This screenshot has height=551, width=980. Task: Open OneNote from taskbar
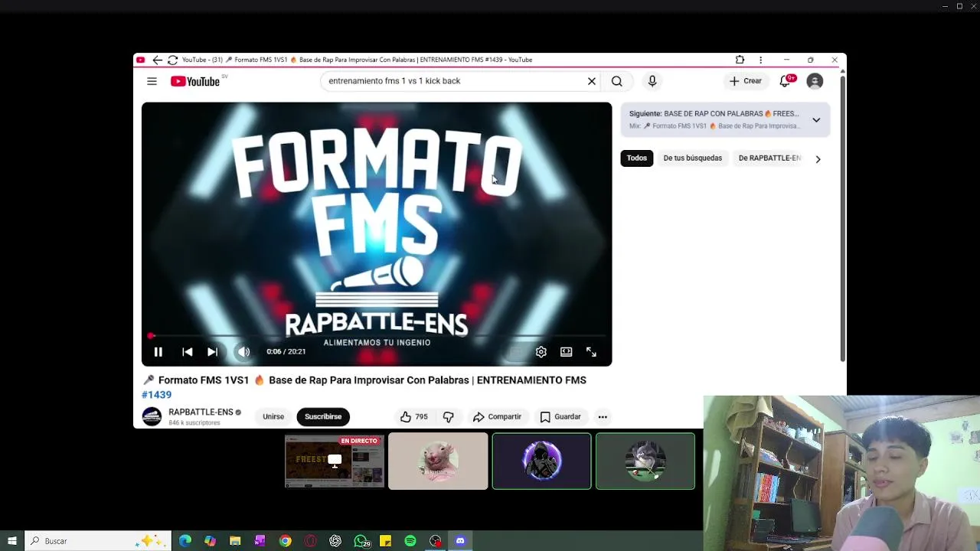pos(260,541)
